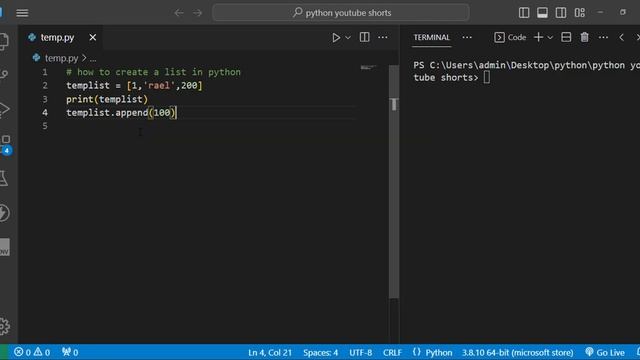This screenshot has height=360, width=640.
Task: Open the Source Control activity icon
Action: pos(4,74)
